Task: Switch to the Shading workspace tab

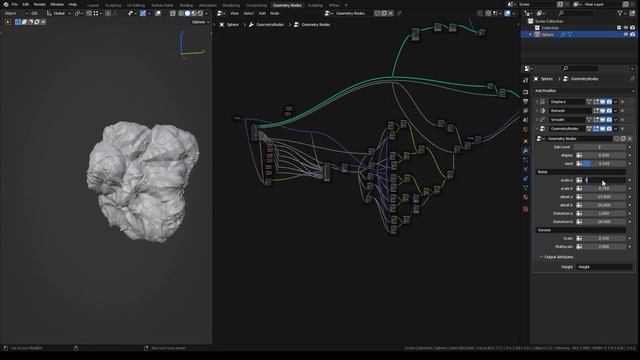Action: 186,5
